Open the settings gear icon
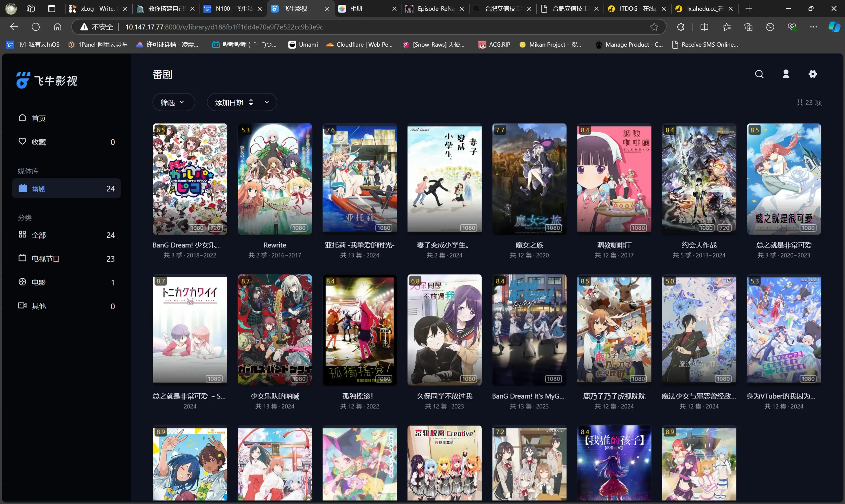Image resolution: width=845 pixels, height=504 pixels. coord(812,74)
